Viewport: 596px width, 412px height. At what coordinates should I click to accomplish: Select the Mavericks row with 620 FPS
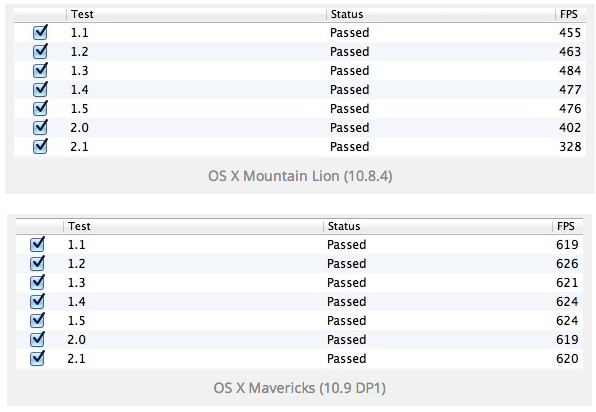[x=299, y=359]
